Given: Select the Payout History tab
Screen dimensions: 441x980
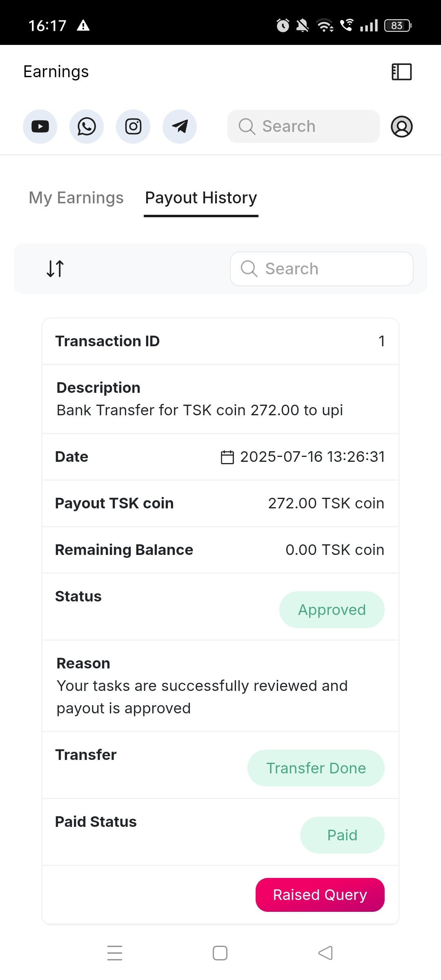Looking at the screenshot, I should [x=201, y=198].
